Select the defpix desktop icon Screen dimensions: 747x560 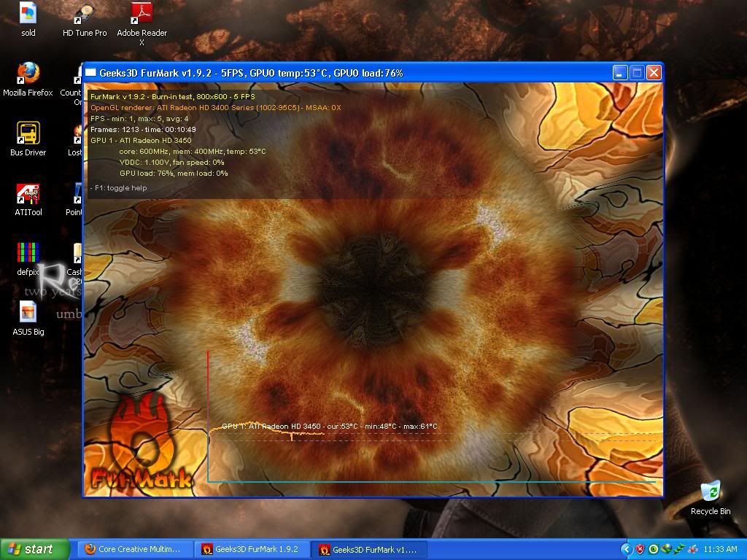tap(28, 259)
